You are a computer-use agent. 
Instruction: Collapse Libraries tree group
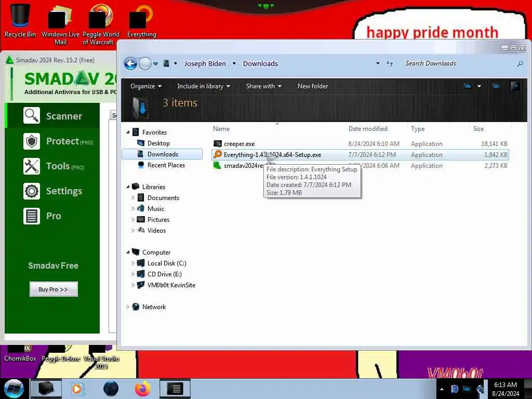pyautogui.click(x=128, y=187)
